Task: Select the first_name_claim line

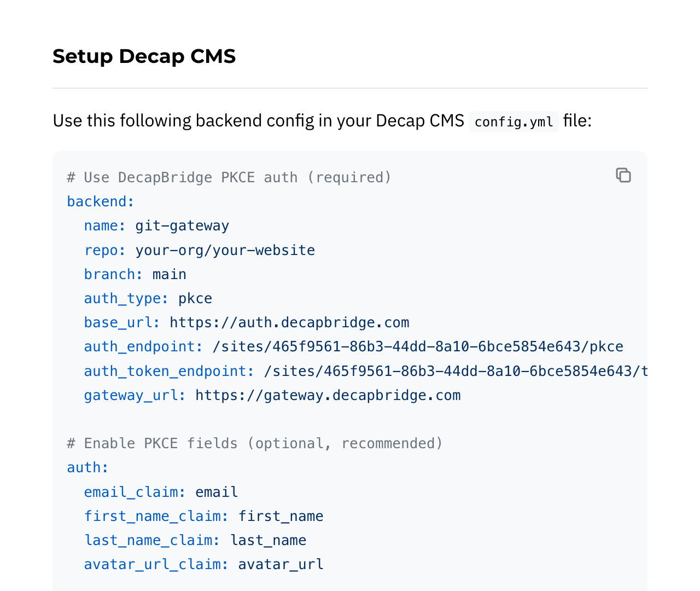Action: 203,516
